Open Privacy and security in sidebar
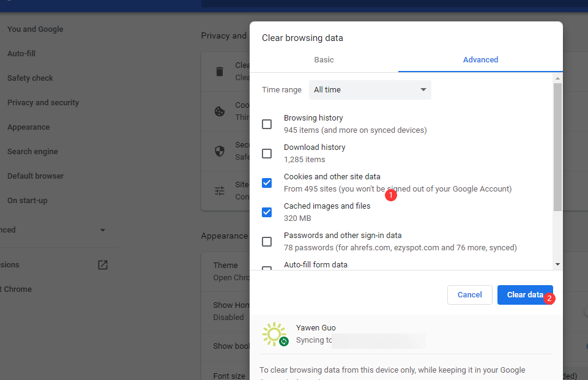The height and width of the screenshot is (380, 588). point(43,103)
